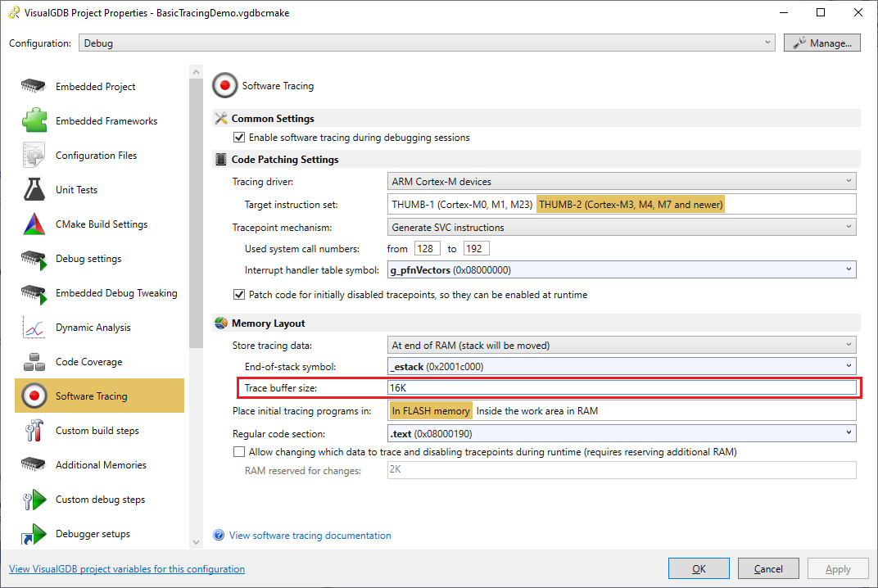Click the system call 'to' number field
878x588 pixels.
pyautogui.click(x=477, y=249)
